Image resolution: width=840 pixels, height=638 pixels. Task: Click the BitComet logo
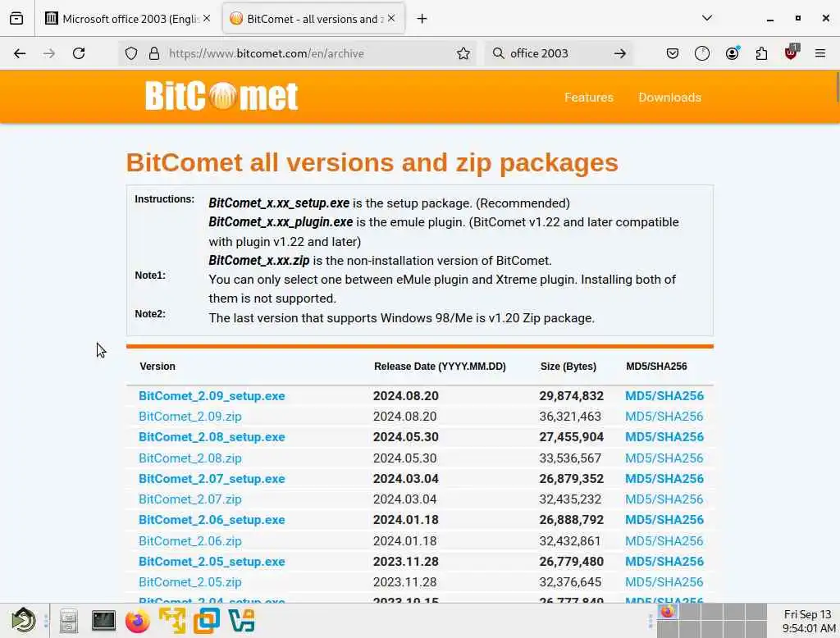pyautogui.click(x=221, y=97)
